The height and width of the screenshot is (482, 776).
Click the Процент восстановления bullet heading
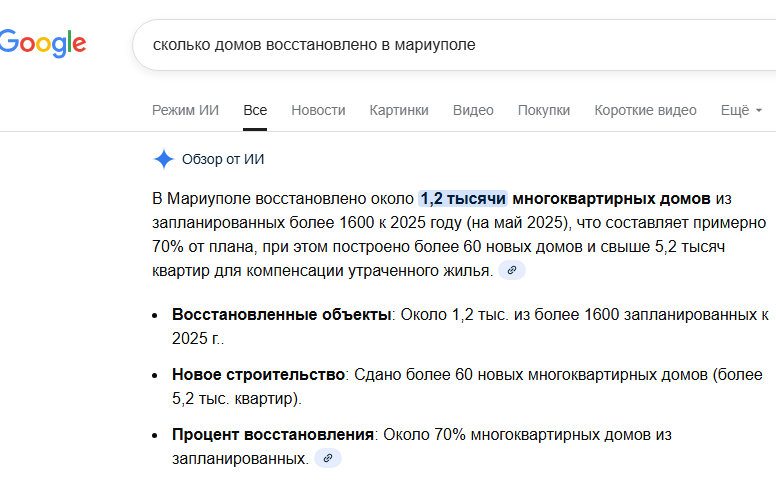click(x=273, y=434)
